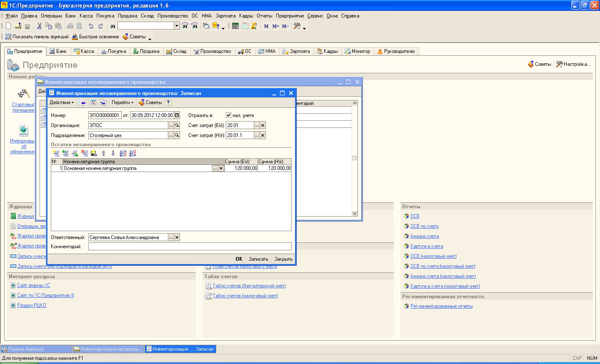Screen dimensions: 600x364
Task: Open the calculator icon in main toolbar
Action: 235,26
